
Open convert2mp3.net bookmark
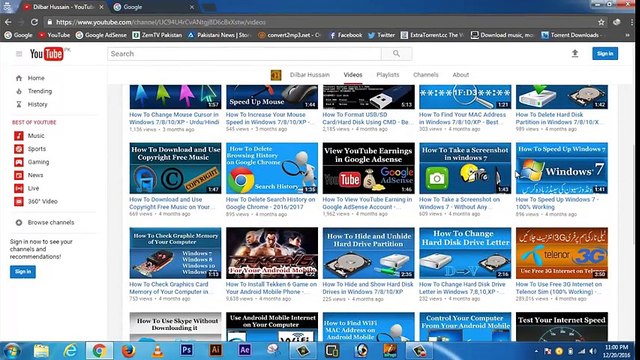(x=289, y=35)
